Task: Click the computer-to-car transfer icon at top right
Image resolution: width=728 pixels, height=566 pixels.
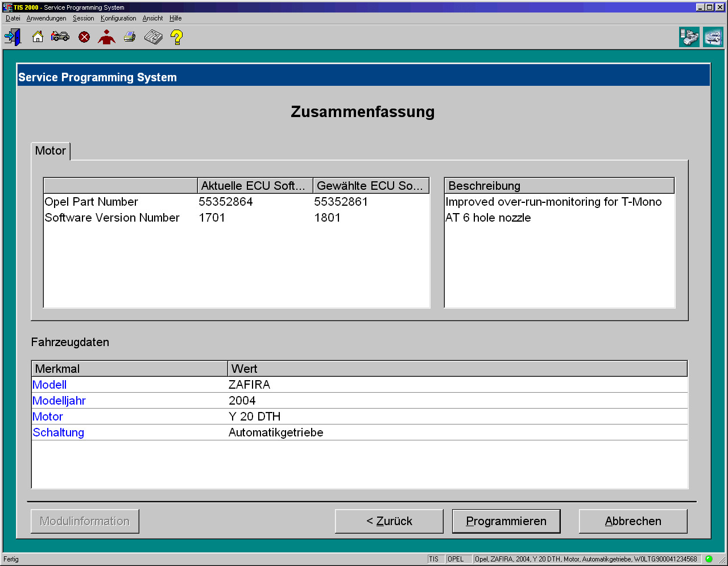Action: (689, 37)
